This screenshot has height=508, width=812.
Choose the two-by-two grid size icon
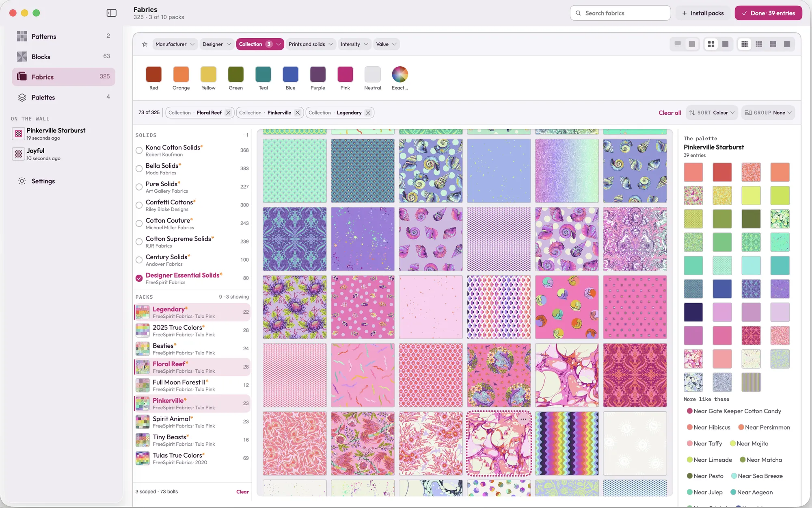773,44
